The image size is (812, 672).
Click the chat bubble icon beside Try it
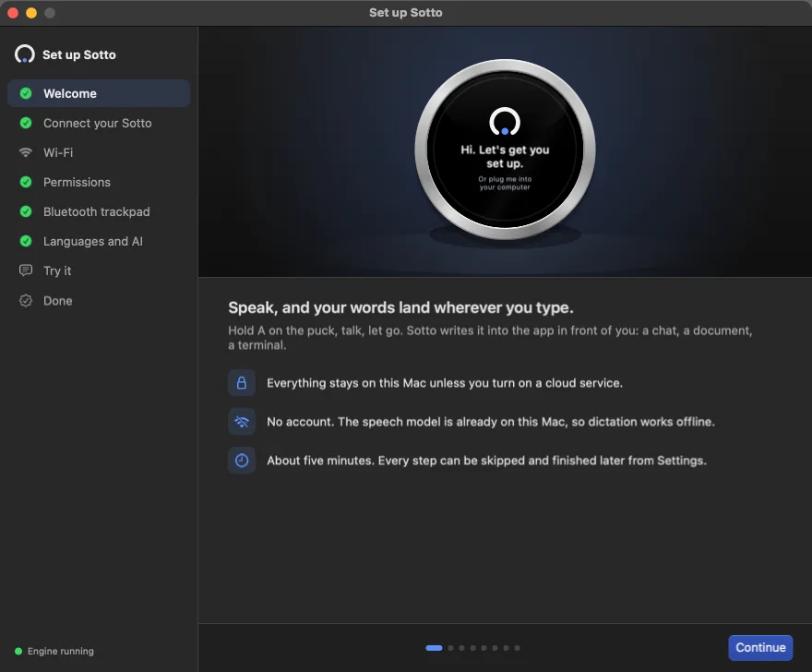tap(26, 270)
